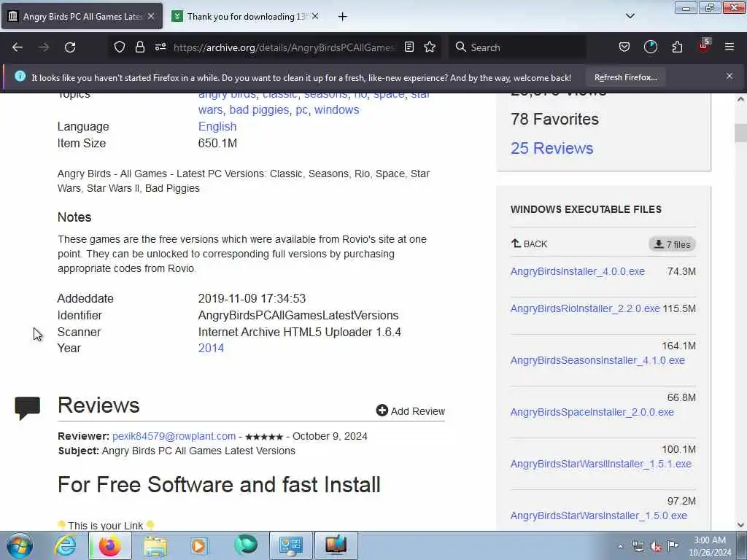The height and width of the screenshot is (560, 747).
Task: Open Windows Media Player taskbar icon
Action: coord(199,545)
